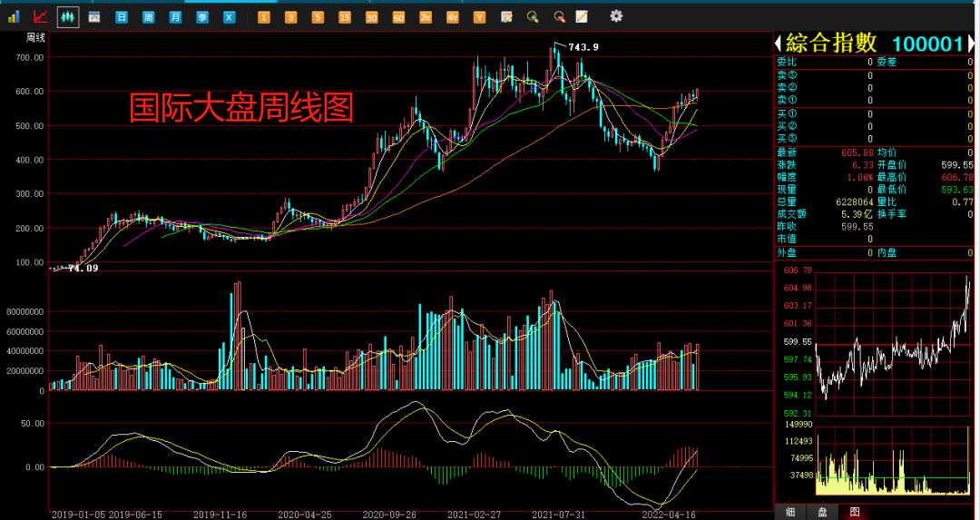
Task: Select the 1-minute chart interval
Action: (264, 17)
